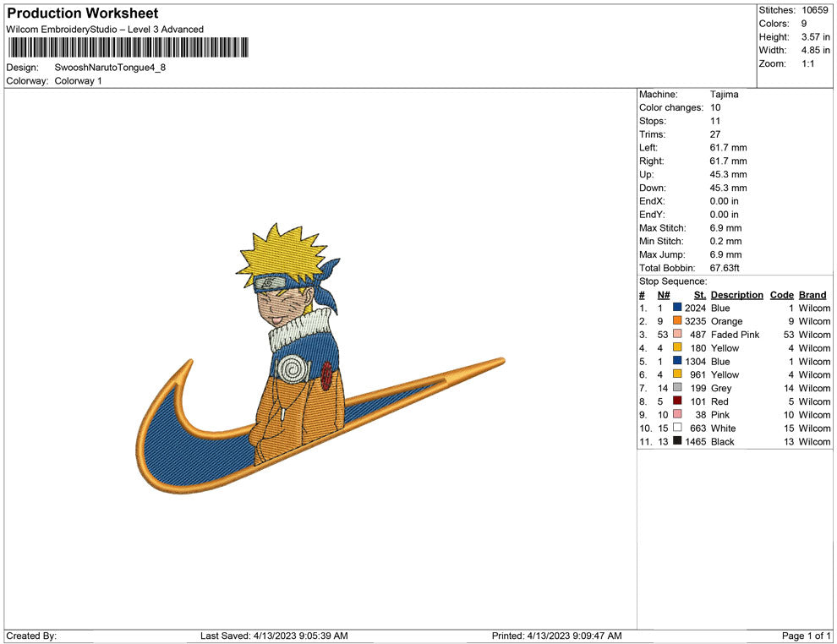Click the Last Saved timestamp in footer
This screenshot has width=837, height=644.
click(x=274, y=636)
